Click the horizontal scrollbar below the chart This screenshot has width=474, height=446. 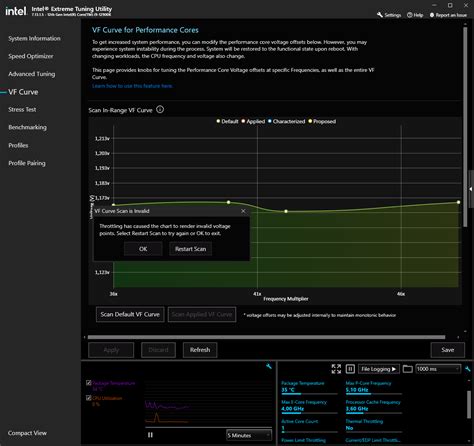[266, 337]
